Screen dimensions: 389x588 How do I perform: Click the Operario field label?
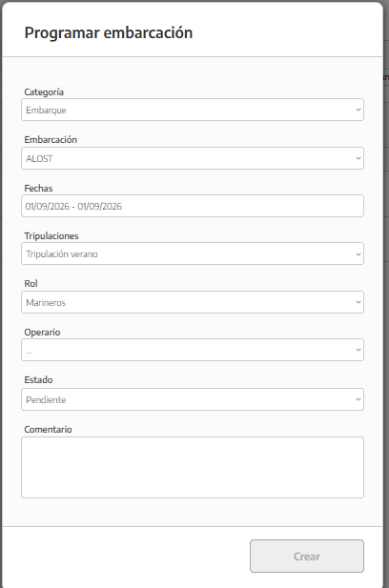click(42, 333)
